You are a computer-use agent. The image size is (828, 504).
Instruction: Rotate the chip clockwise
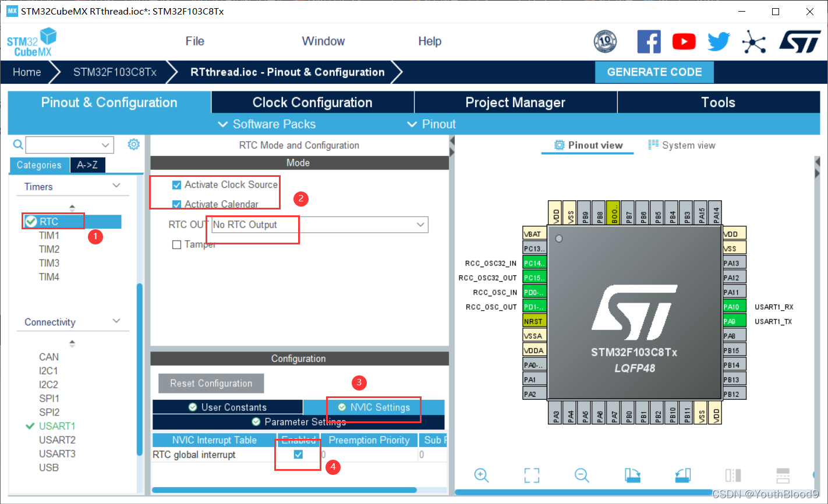(x=632, y=475)
